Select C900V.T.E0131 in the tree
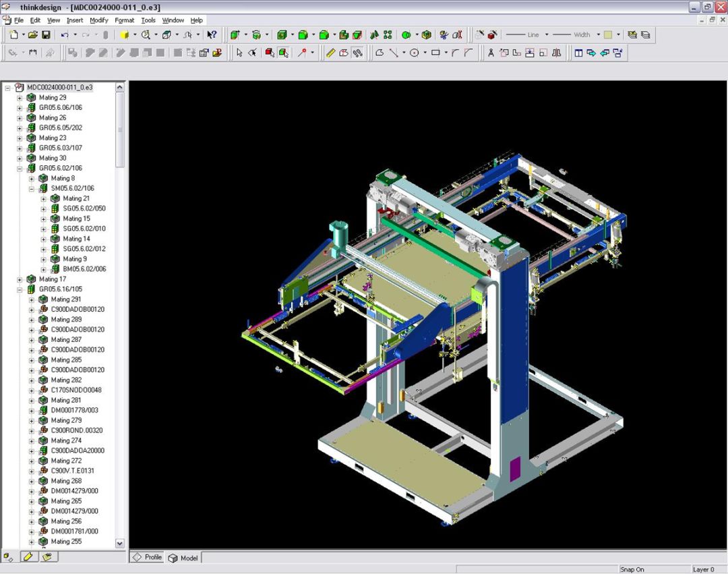Viewport: 728px width, 574px height. coord(72,471)
